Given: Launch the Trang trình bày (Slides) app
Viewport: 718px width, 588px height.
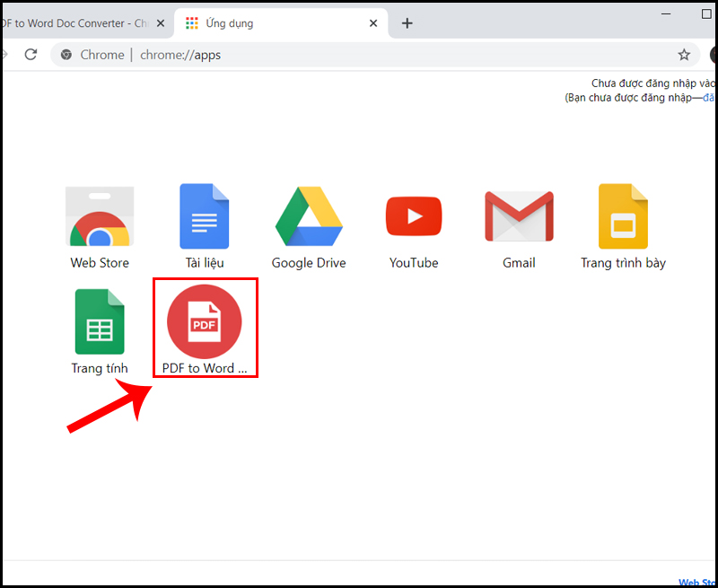Looking at the screenshot, I should 623,218.
